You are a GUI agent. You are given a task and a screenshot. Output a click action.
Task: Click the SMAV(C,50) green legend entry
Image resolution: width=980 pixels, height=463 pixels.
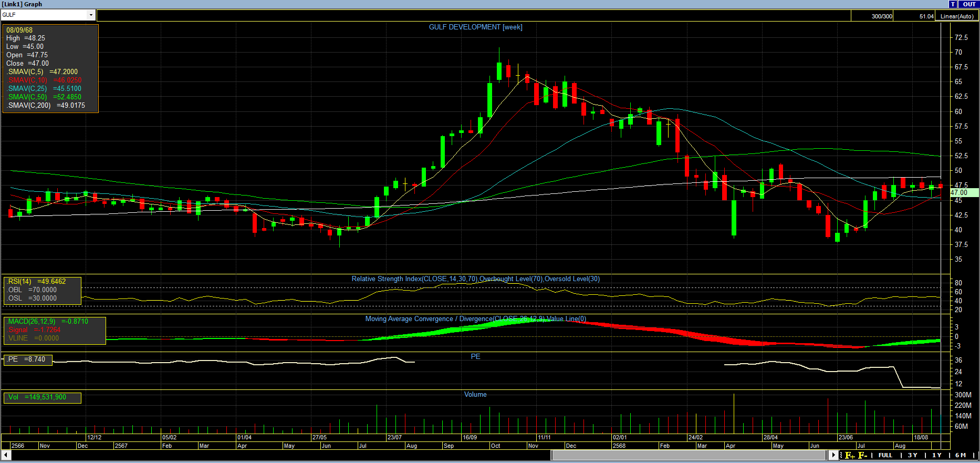coord(45,97)
